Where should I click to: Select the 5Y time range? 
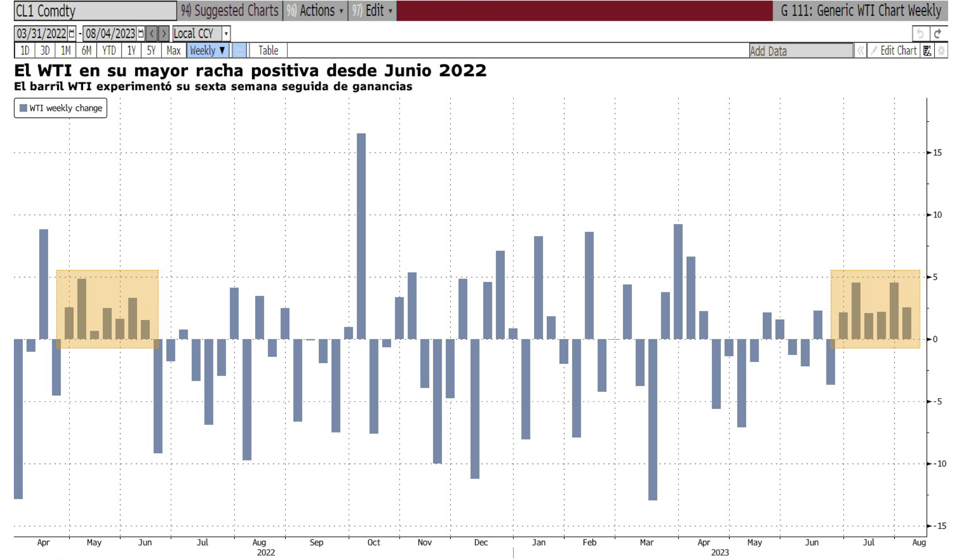coord(151,51)
